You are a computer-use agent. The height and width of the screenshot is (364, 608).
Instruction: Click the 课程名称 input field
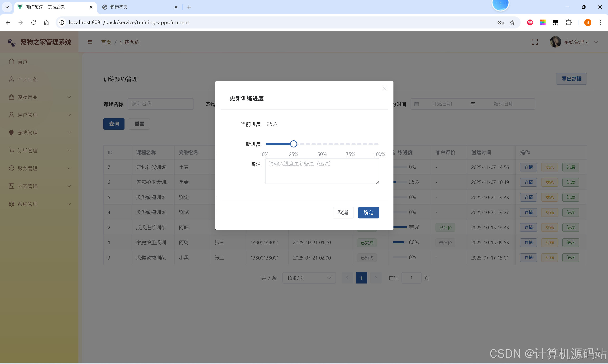tap(160, 104)
